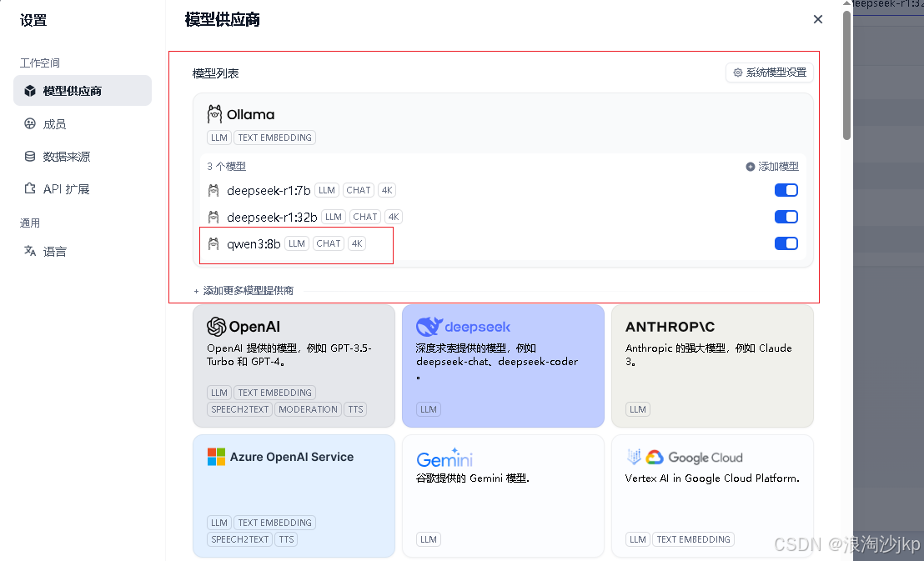Open the 模型供应商 settings section
924x561 pixels.
pyautogui.click(x=83, y=91)
